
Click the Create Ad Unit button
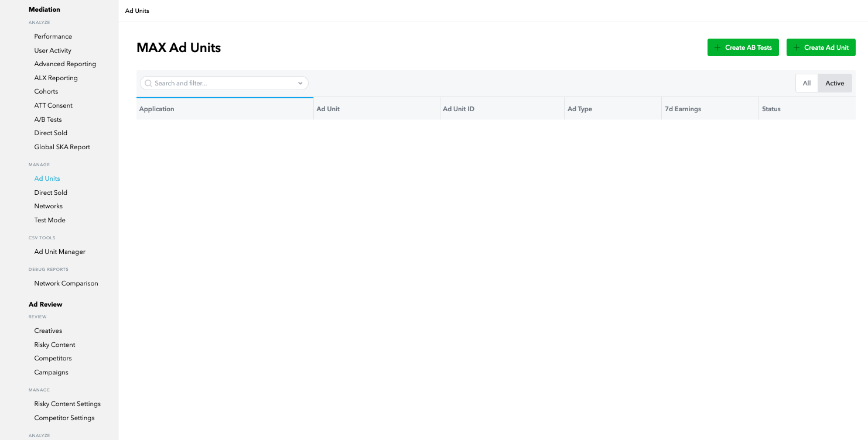821,47
